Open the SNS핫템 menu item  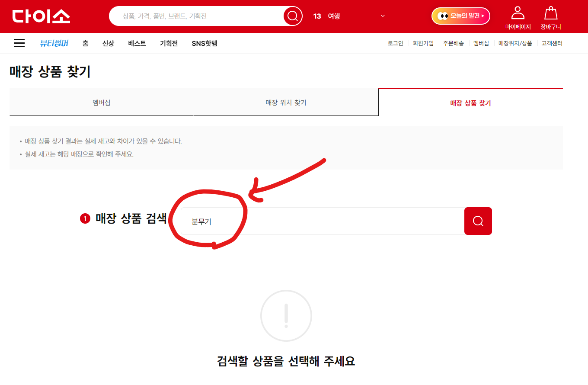(x=205, y=43)
